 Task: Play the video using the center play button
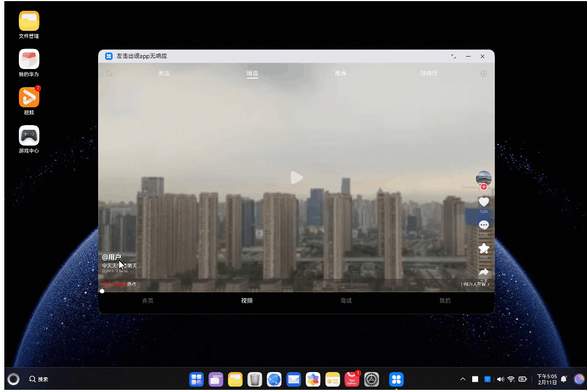[296, 177]
